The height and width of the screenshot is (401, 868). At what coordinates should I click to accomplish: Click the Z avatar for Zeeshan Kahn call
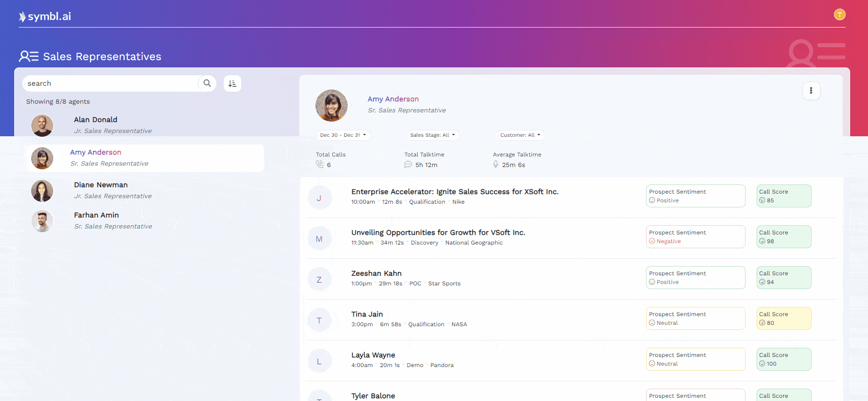tap(319, 279)
